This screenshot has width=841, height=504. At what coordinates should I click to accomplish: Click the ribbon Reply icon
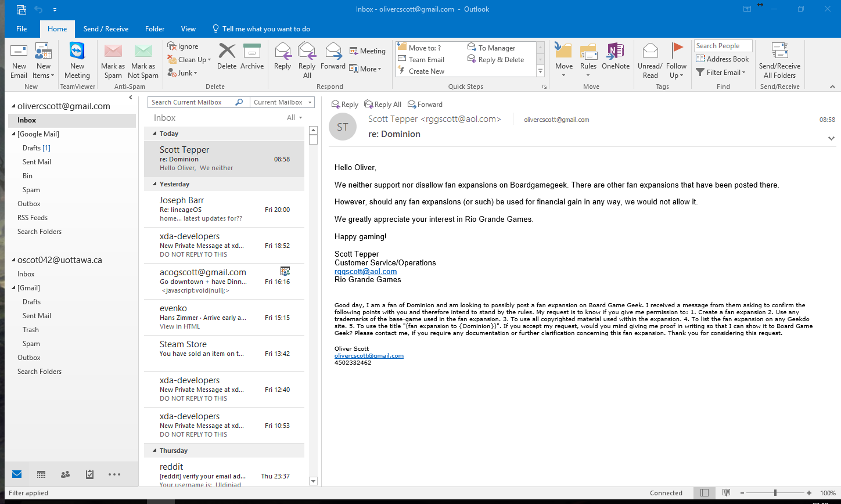click(282, 56)
